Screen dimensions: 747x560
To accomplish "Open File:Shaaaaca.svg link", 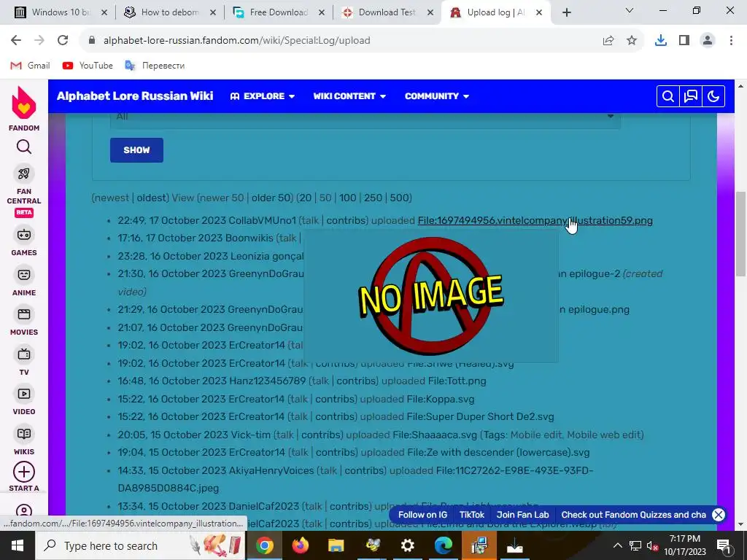I will coord(435,435).
